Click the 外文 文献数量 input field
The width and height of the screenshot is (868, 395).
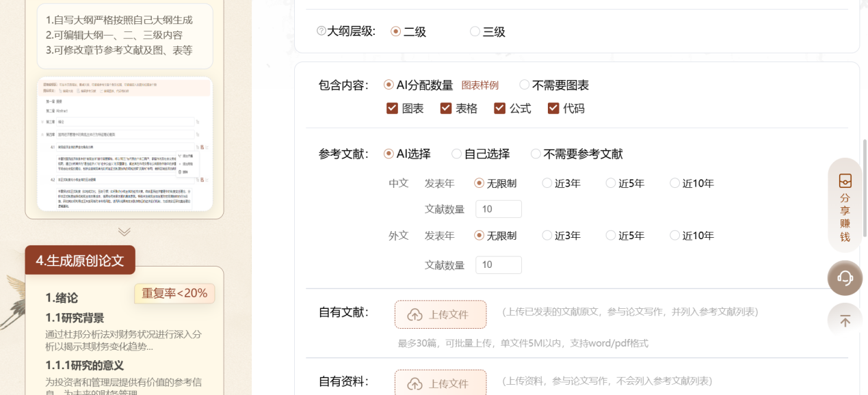(499, 265)
